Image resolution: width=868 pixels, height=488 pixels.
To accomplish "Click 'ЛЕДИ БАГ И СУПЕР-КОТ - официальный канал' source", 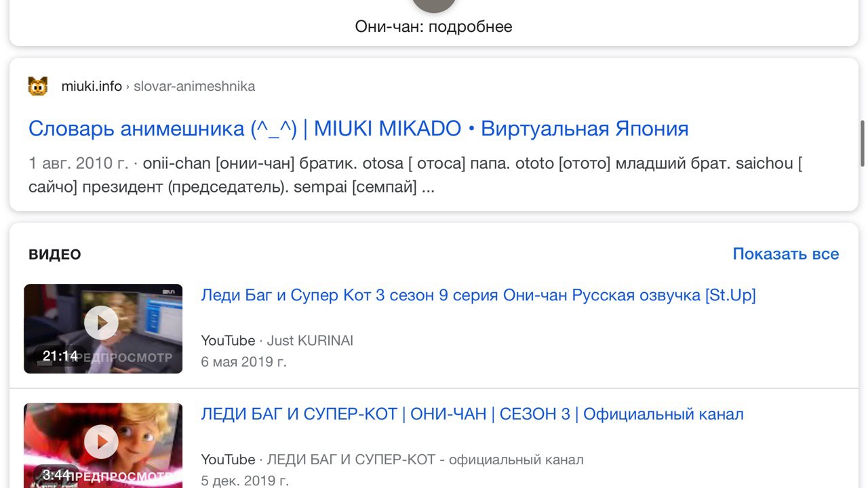I will point(425,460).
